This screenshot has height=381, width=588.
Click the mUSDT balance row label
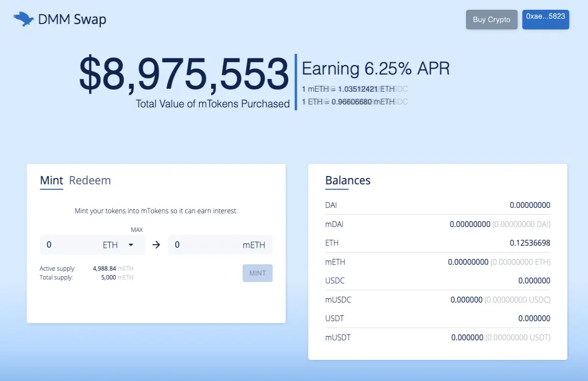point(338,337)
